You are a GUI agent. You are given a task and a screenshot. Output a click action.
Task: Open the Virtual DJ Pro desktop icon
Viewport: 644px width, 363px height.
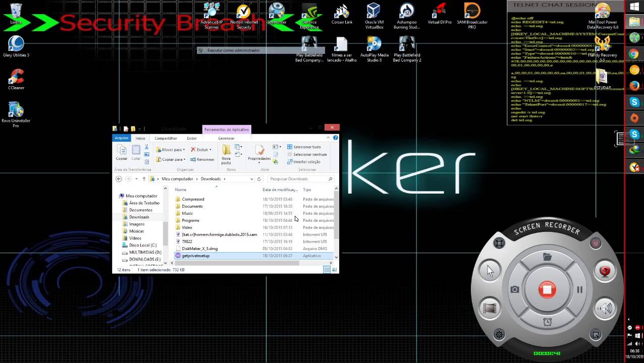coord(440,14)
